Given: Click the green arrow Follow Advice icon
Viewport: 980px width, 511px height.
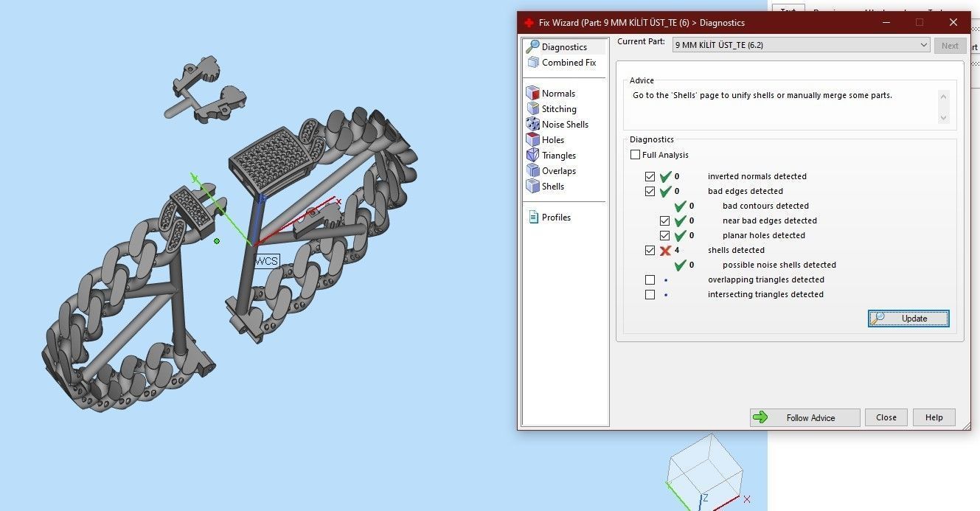Looking at the screenshot, I should click(760, 417).
